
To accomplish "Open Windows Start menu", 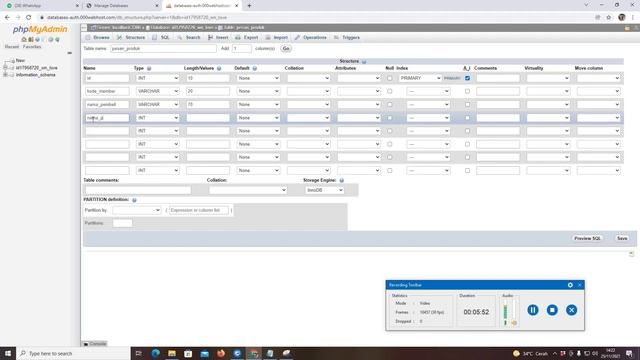I will tap(8, 353).
